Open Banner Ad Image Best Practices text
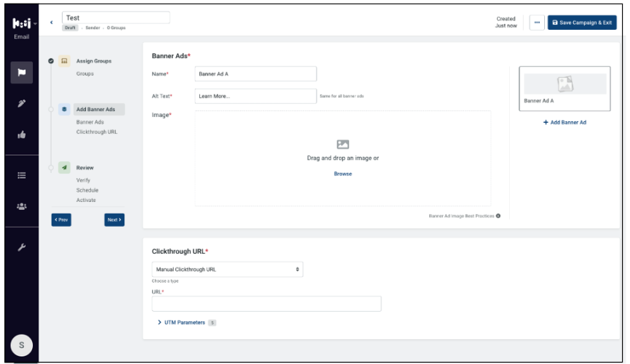Viewport: 630px width, 364px height. click(x=461, y=216)
